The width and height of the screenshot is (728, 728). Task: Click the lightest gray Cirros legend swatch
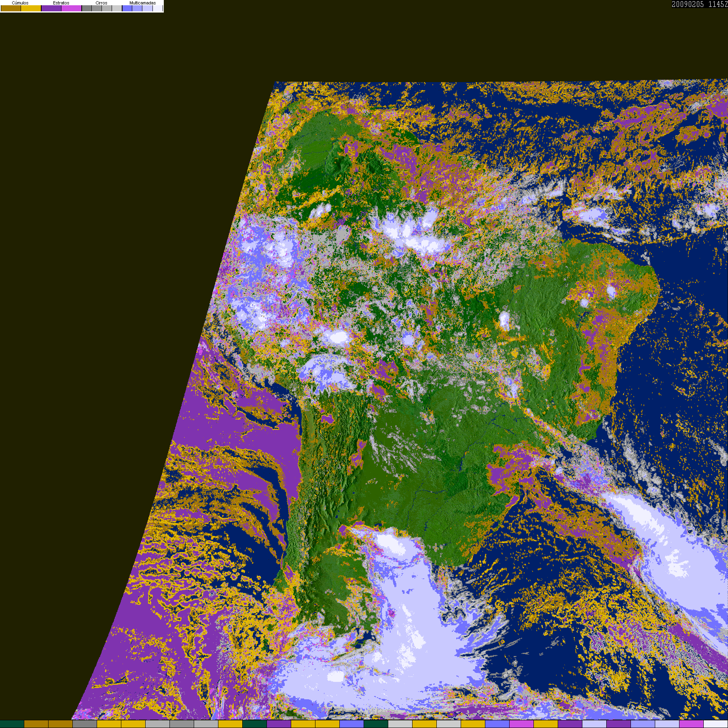[x=117, y=8]
